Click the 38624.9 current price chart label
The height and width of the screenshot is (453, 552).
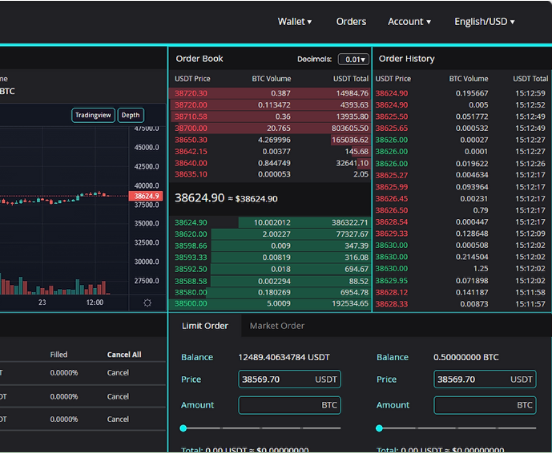146,196
